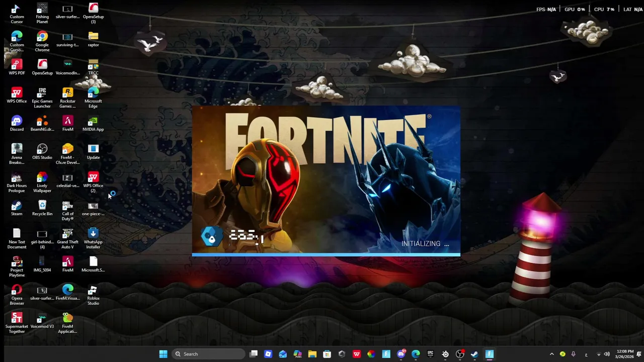The height and width of the screenshot is (362, 644).
Task: Select the TRCC desktop icon
Action: tap(93, 67)
